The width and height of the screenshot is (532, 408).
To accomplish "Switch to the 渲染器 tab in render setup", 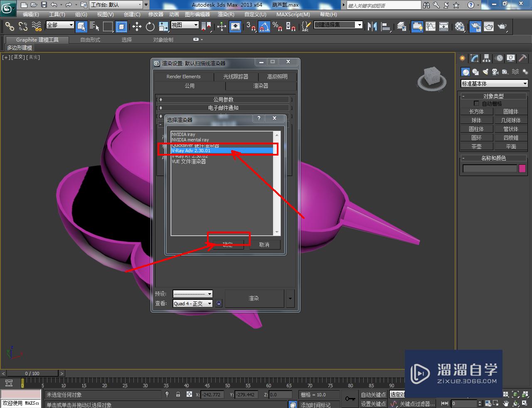I will point(261,86).
